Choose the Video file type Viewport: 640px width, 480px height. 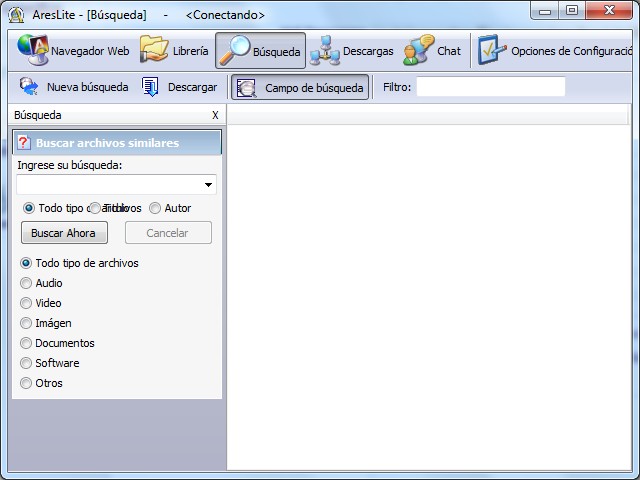click(26, 303)
